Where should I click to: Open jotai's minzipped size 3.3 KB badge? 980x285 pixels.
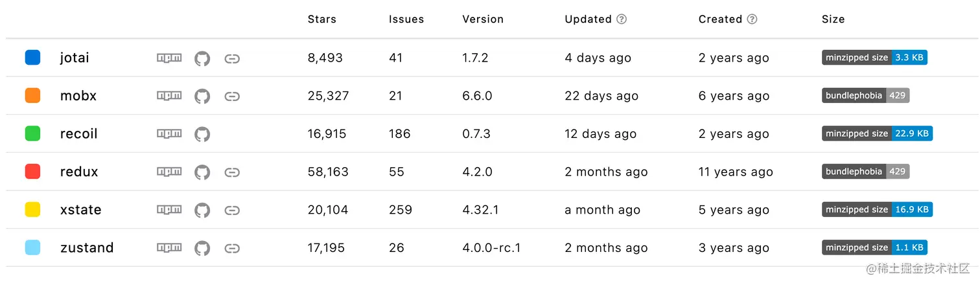874,58
